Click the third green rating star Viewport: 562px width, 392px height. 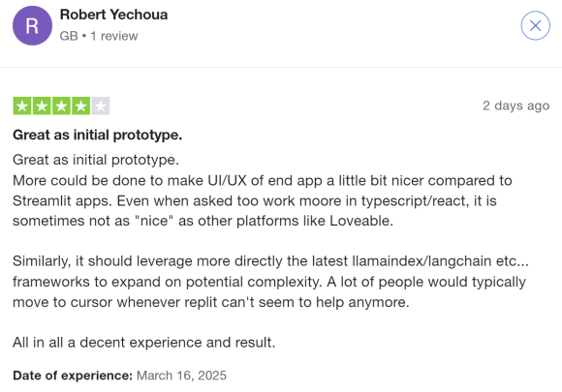click(x=61, y=106)
